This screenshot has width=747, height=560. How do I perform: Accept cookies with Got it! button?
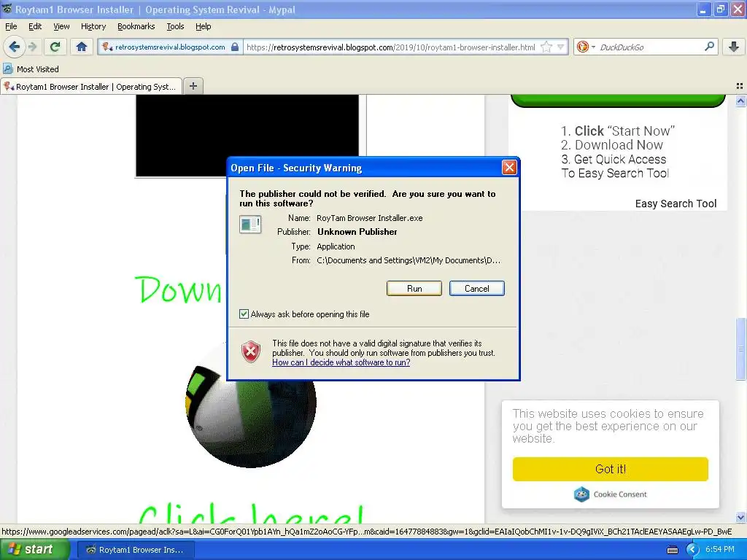click(x=611, y=469)
